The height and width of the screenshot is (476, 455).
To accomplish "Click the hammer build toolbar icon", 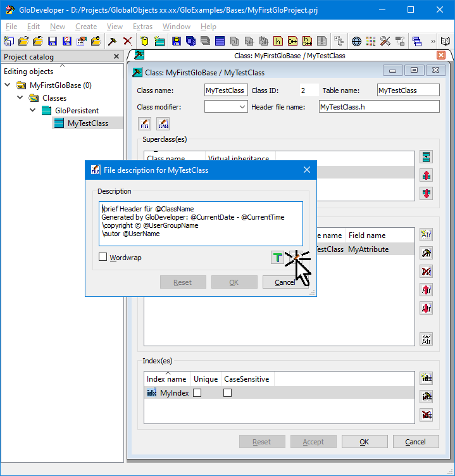I will (112, 41).
